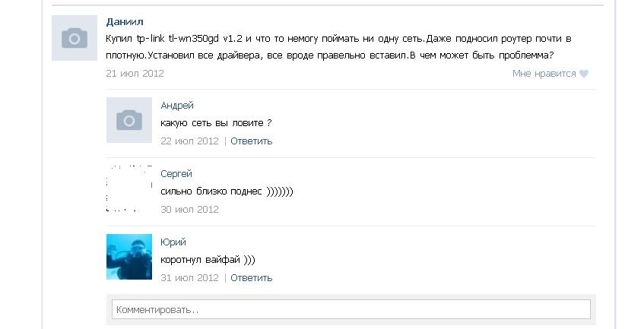Screen dimensions: 644x329
Task: Click the post date 21 июл 2012
Action: pos(135,74)
